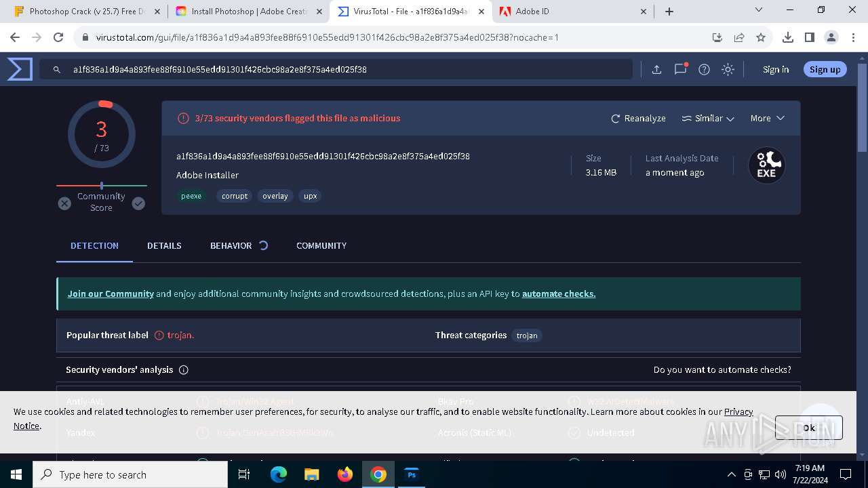
Task: Toggle the Chrome side panel icon
Action: point(809,37)
